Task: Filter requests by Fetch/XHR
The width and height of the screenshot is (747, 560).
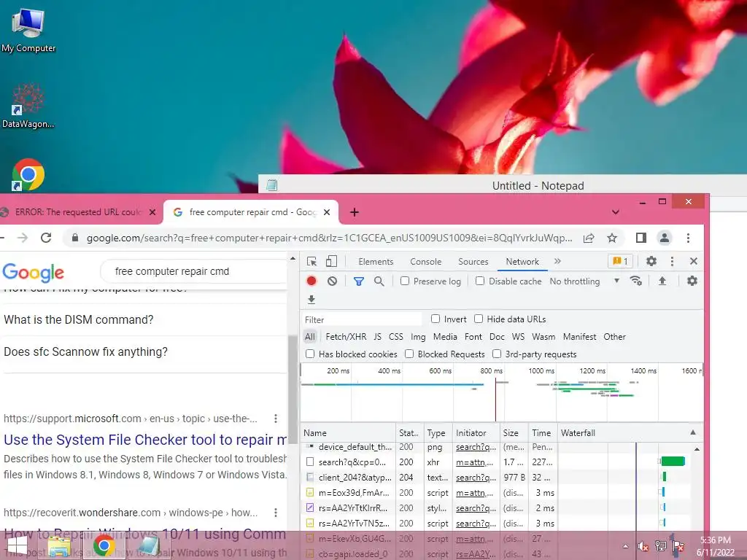Action: [x=346, y=337]
